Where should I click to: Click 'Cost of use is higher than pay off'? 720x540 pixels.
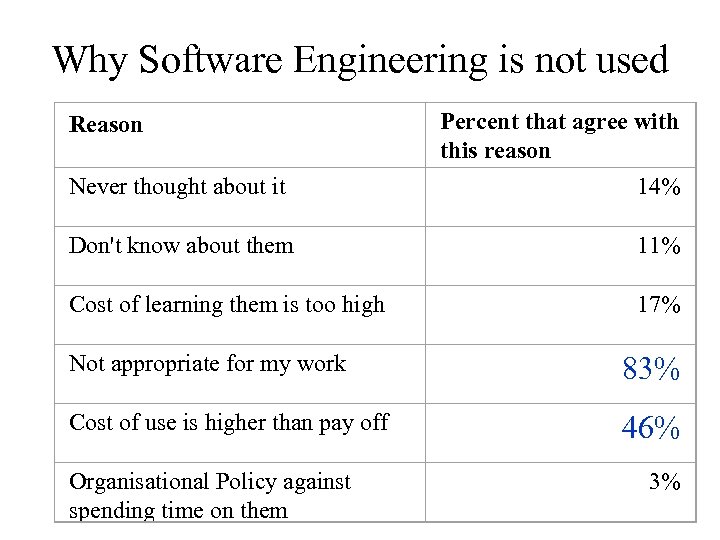pyautogui.click(x=228, y=422)
